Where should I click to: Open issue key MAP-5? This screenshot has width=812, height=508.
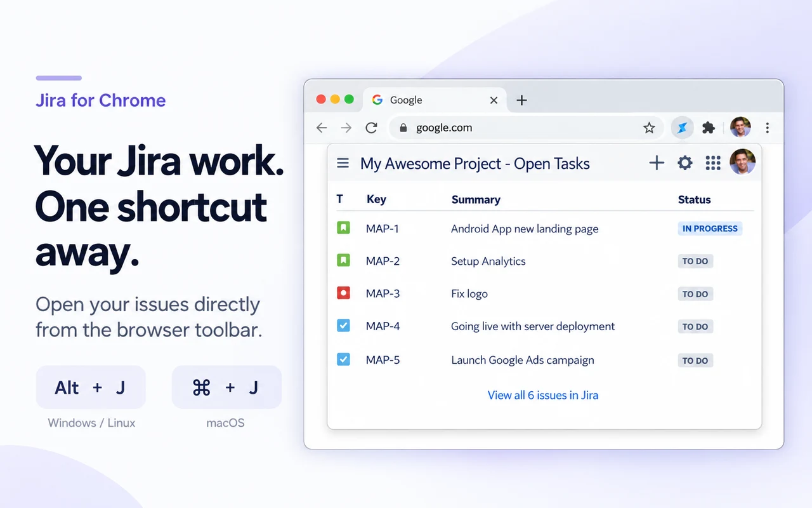click(383, 360)
